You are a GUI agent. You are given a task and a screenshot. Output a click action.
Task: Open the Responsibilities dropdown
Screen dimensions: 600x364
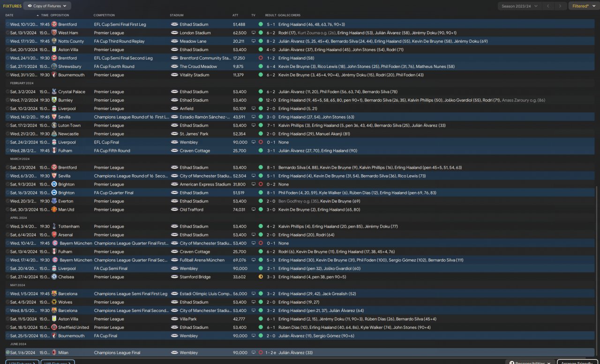[x=530, y=362]
